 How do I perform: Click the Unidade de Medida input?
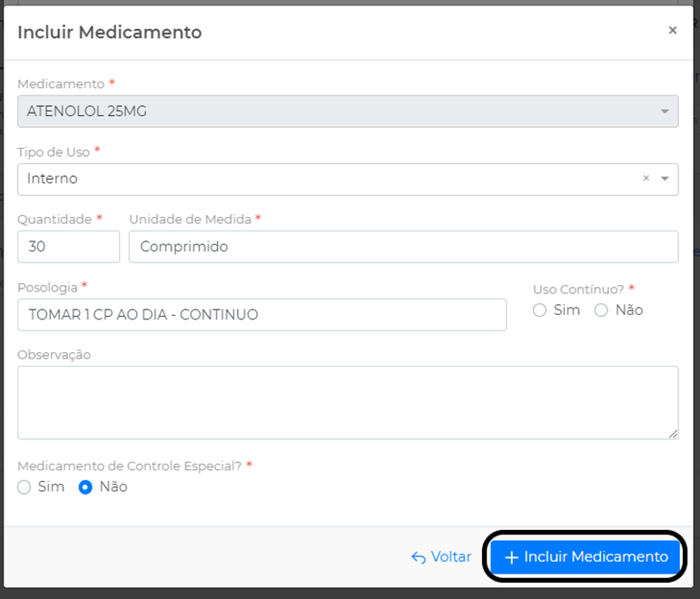coord(403,247)
